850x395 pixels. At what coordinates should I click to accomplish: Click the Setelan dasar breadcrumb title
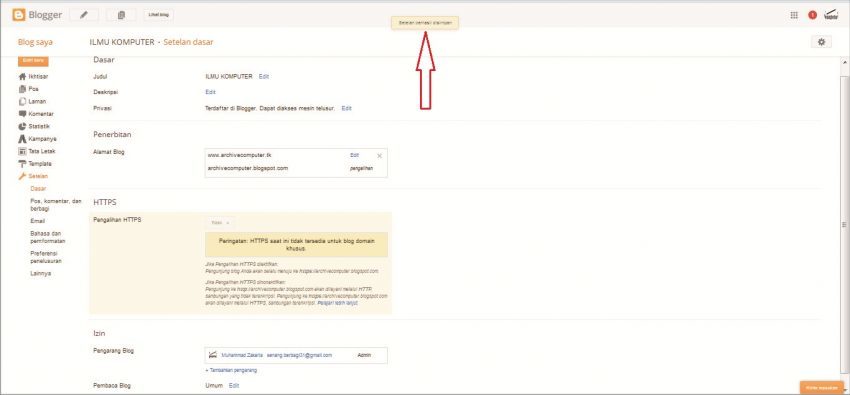188,42
